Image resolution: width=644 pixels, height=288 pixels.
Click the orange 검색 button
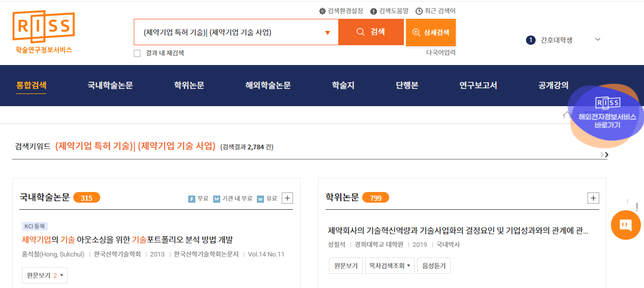371,32
